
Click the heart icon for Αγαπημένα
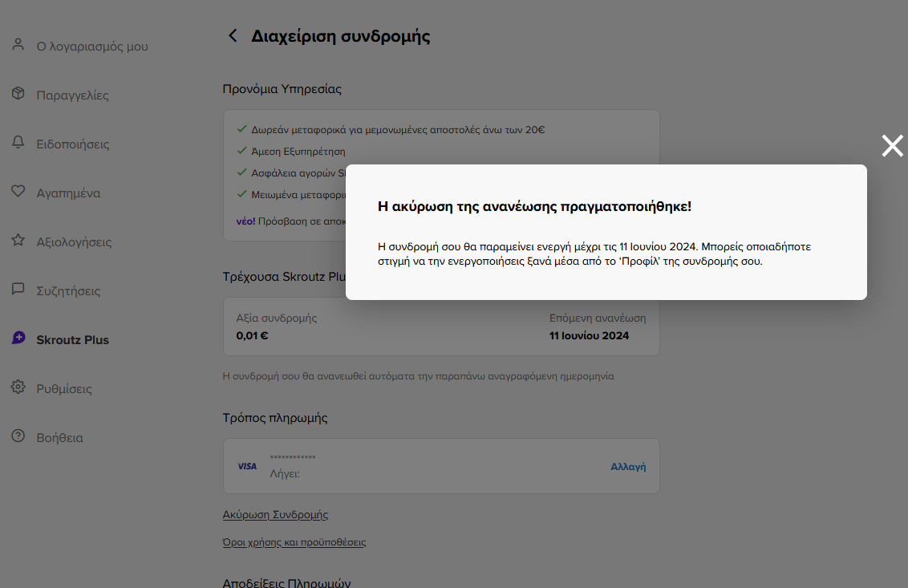pyautogui.click(x=18, y=191)
